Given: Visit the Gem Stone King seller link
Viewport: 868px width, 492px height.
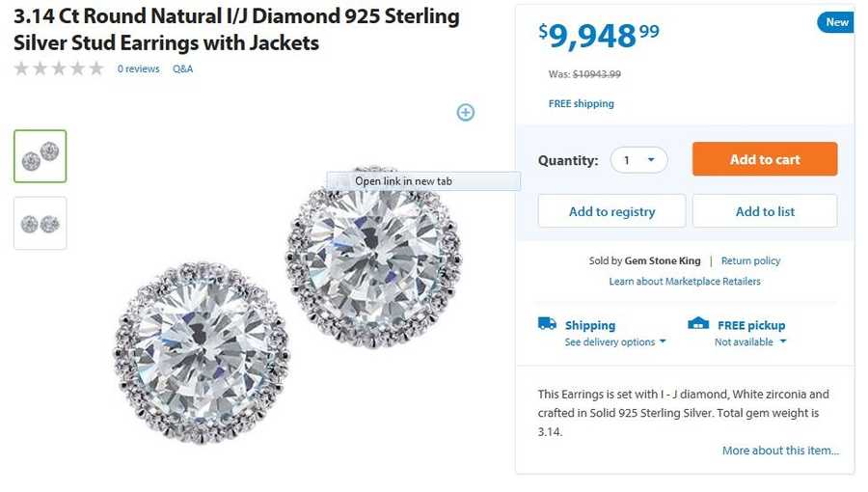Looking at the screenshot, I should pos(661,260).
